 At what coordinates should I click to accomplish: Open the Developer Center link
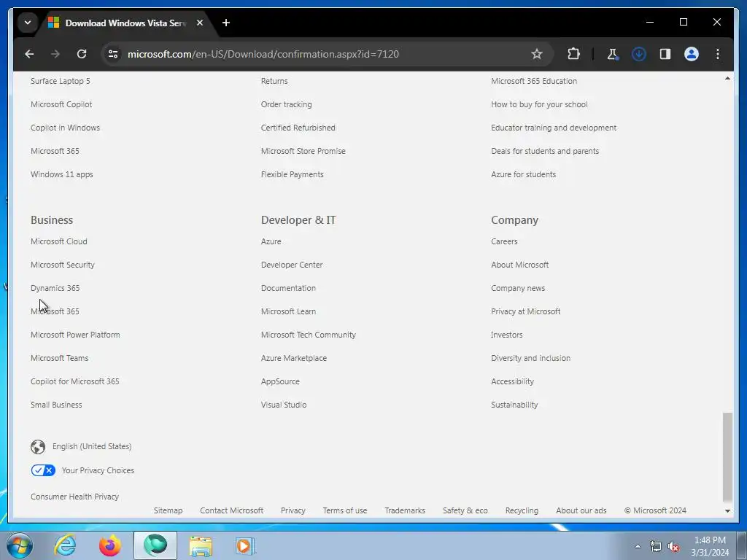point(292,265)
